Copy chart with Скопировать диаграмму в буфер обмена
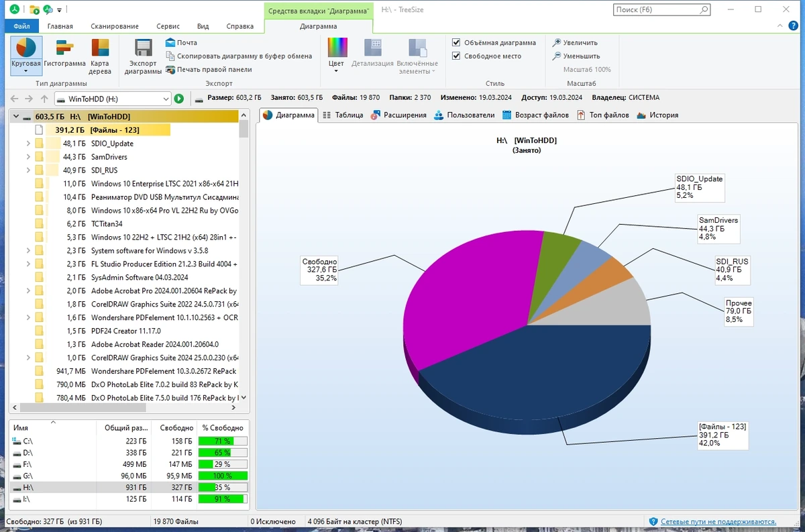Viewport: 805px width, 532px height. tap(239, 56)
